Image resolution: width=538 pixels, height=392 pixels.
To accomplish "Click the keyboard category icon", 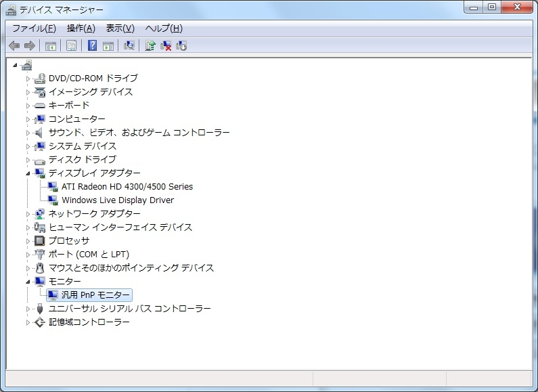I will tap(40, 106).
